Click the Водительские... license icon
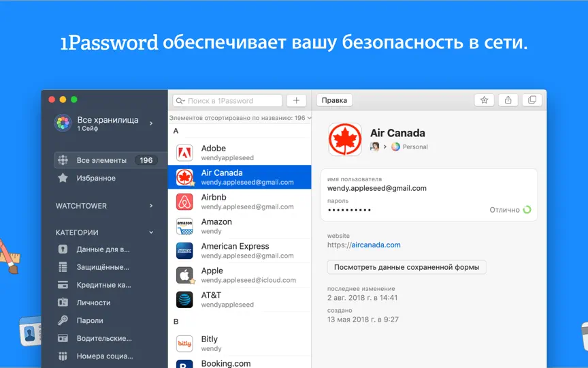Image resolution: width=588 pixels, height=368 pixels. (63, 338)
